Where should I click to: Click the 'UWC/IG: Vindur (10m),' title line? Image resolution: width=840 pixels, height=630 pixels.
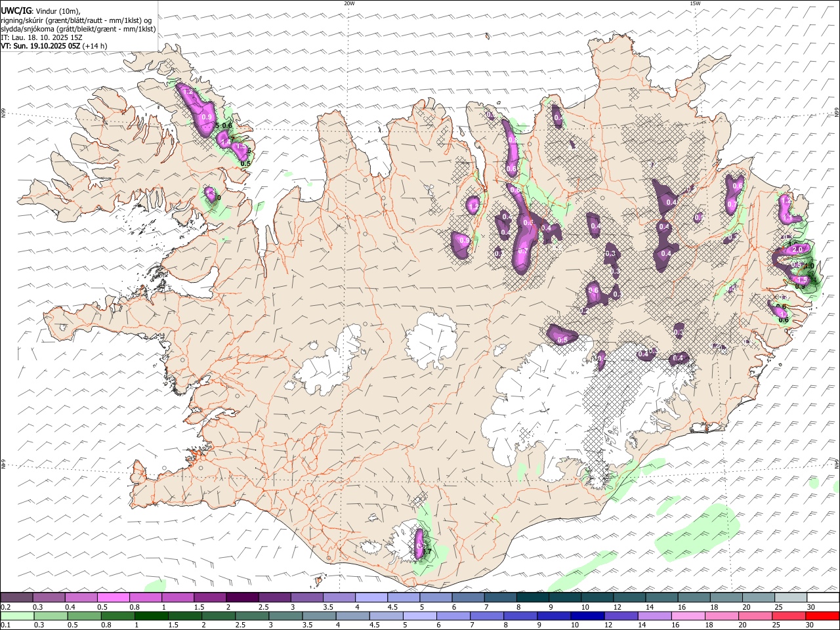click(x=41, y=11)
